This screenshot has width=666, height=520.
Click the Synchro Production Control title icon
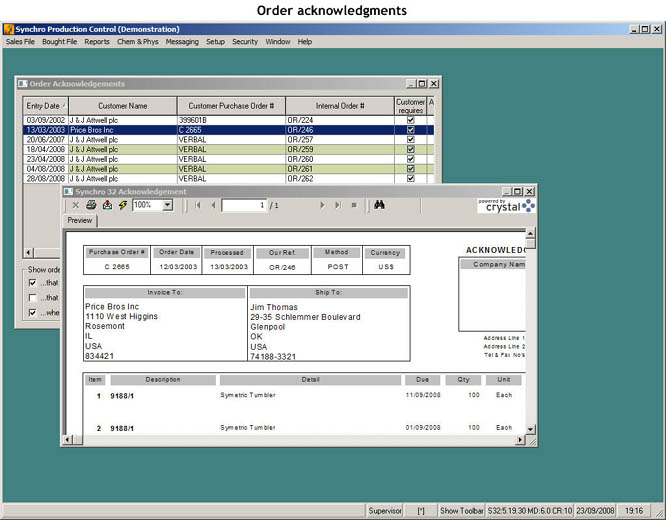point(8,29)
